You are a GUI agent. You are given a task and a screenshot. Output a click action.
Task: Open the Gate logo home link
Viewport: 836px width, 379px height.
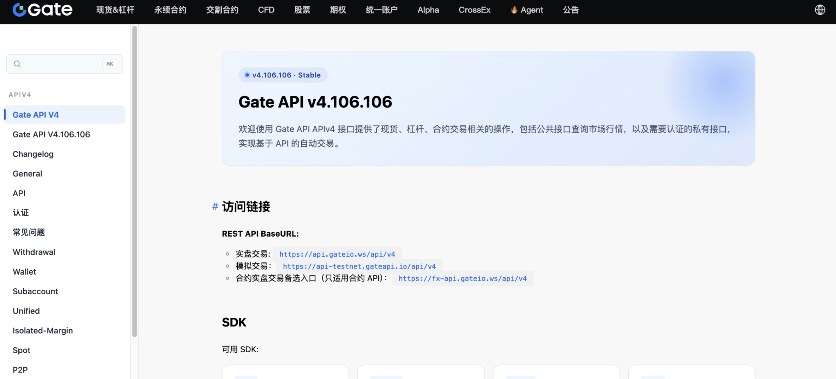coord(42,10)
